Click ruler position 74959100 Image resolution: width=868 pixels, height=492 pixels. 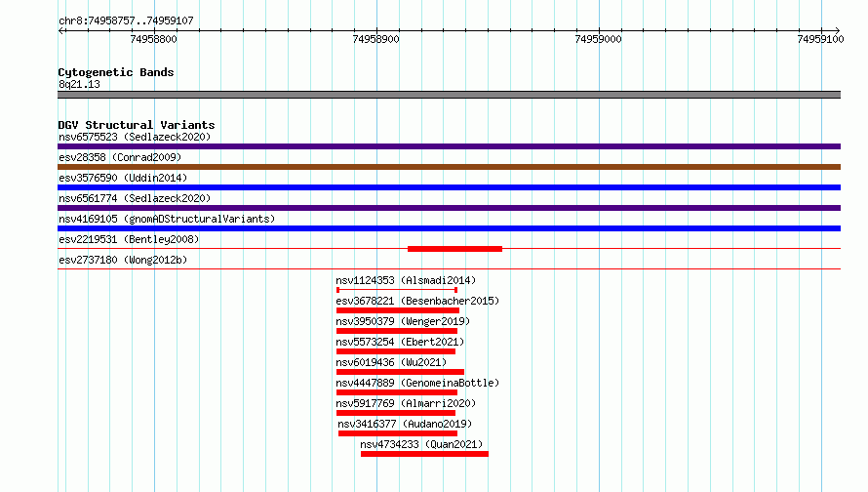pyautogui.click(x=820, y=39)
